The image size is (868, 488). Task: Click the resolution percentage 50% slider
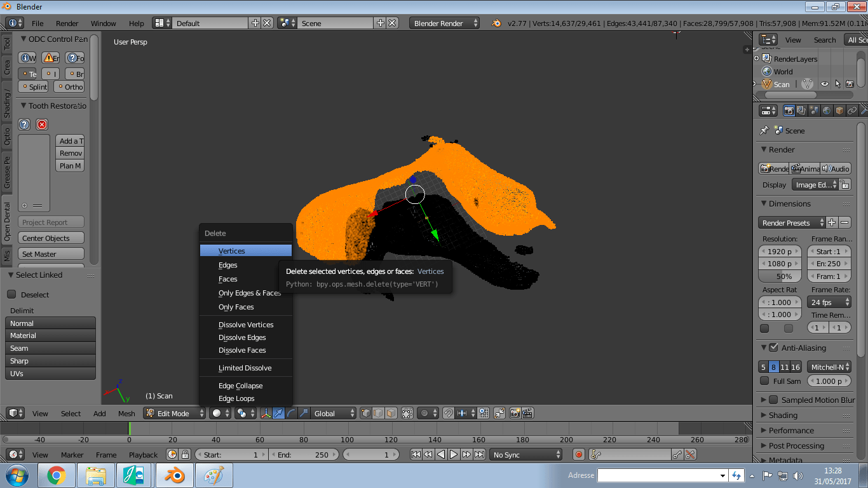coord(783,276)
